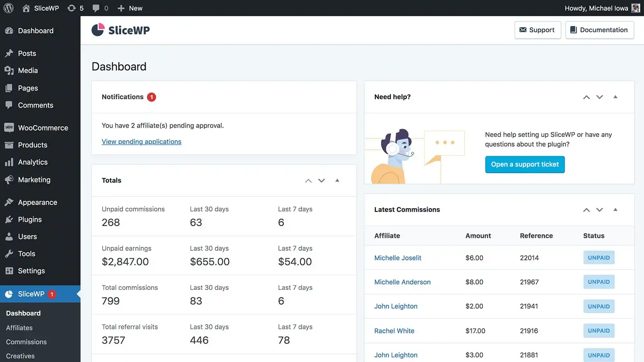This screenshot has width=644, height=362.
Task: Click the Support button
Action: click(538, 30)
